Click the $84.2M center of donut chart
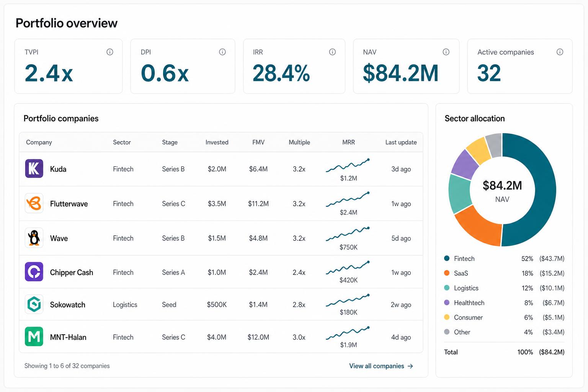The height and width of the screenshot is (392, 588). 502,186
